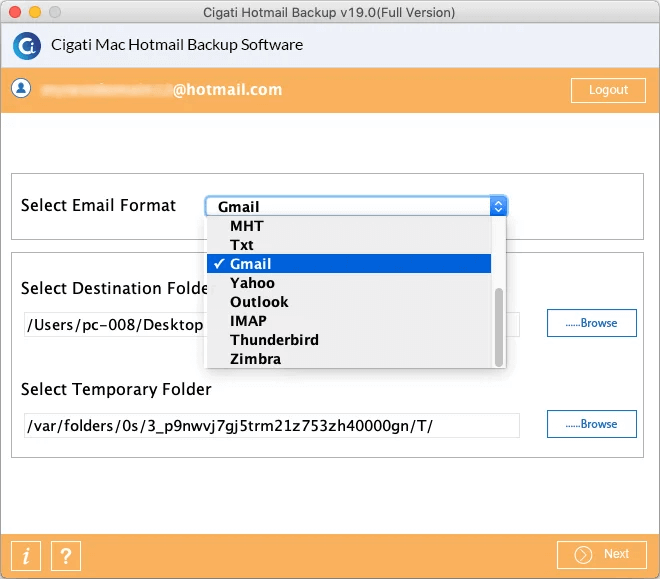Select IMAP from the dropdown list
This screenshot has width=660, height=579.
point(349,321)
